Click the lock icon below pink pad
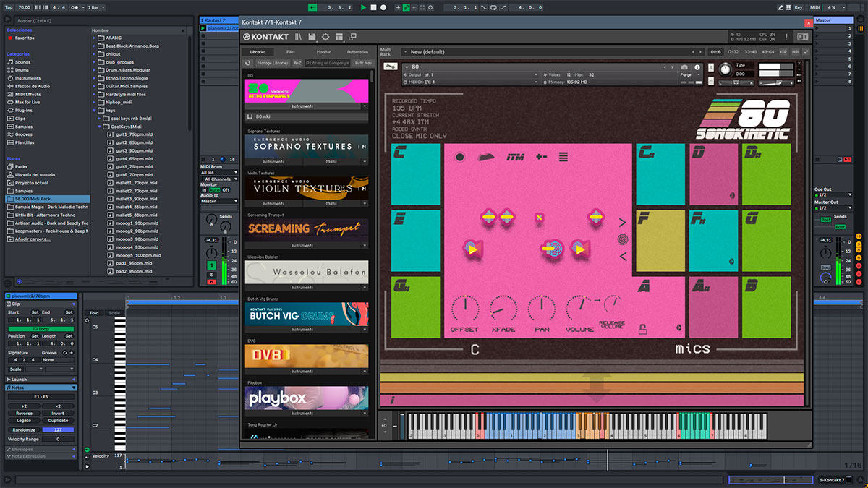Viewport: 868px width, 488px height. click(642, 330)
